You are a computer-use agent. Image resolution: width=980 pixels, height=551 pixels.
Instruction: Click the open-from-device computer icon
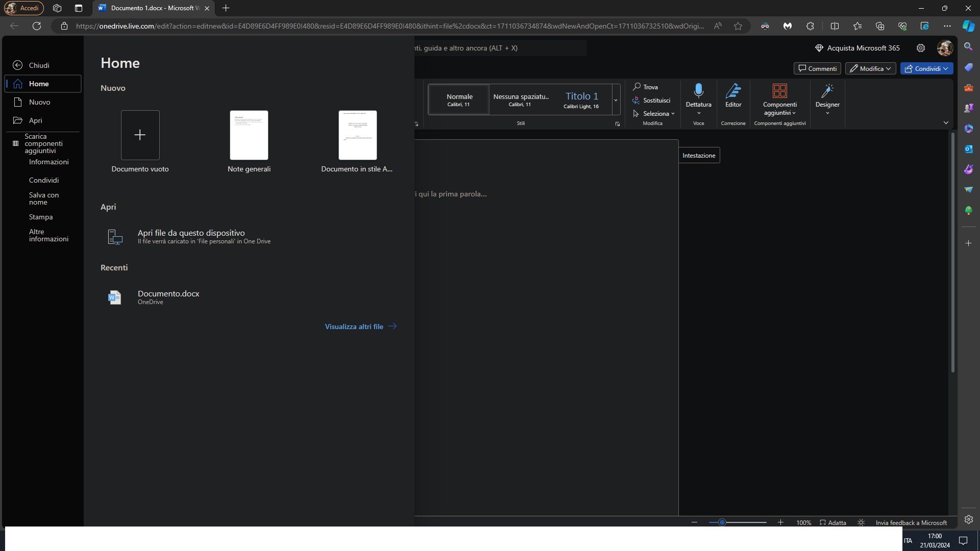click(115, 237)
